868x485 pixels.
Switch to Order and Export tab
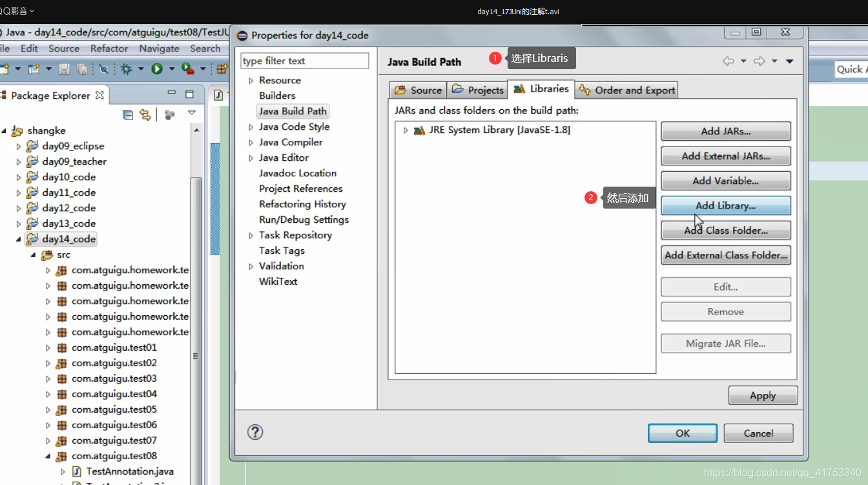click(626, 90)
